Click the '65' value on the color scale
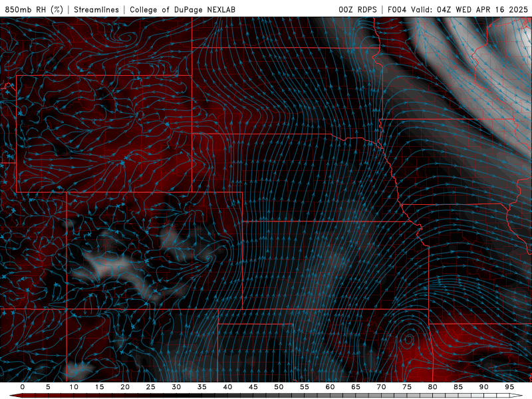The height and width of the screenshot is (399, 532). point(356,387)
